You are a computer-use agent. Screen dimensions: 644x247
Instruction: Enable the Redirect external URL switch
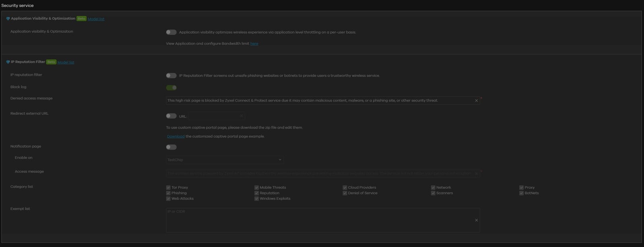(171, 116)
